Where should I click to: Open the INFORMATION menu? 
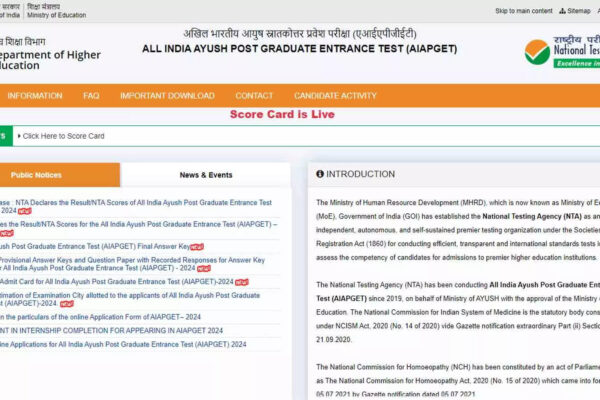(x=34, y=96)
